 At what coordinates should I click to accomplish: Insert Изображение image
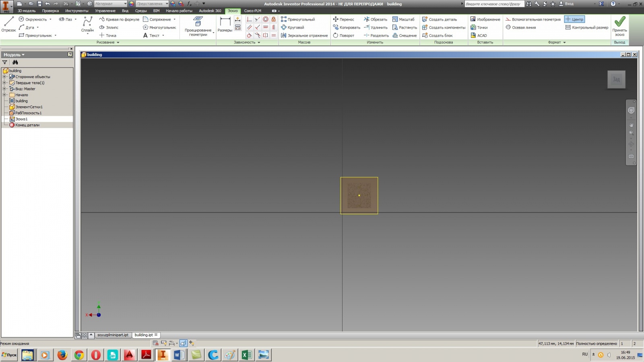(x=485, y=19)
